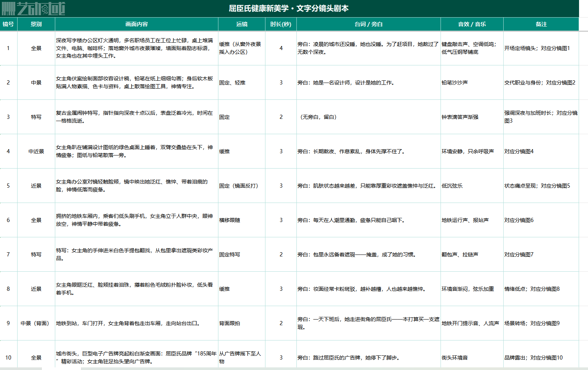Image resolution: width=588 pixels, height=370 pixels.
Task: Click the 台词 / 旁白 column header
Action: 368,24
